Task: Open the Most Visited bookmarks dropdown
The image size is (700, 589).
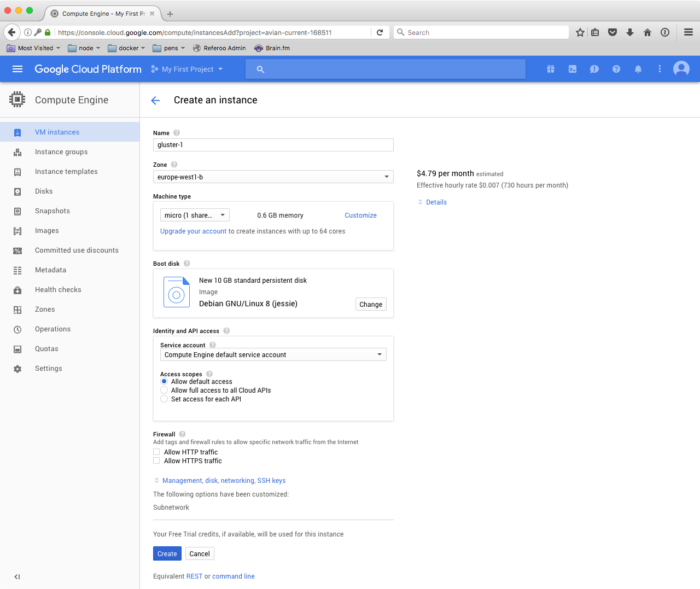Action: point(33,48)
